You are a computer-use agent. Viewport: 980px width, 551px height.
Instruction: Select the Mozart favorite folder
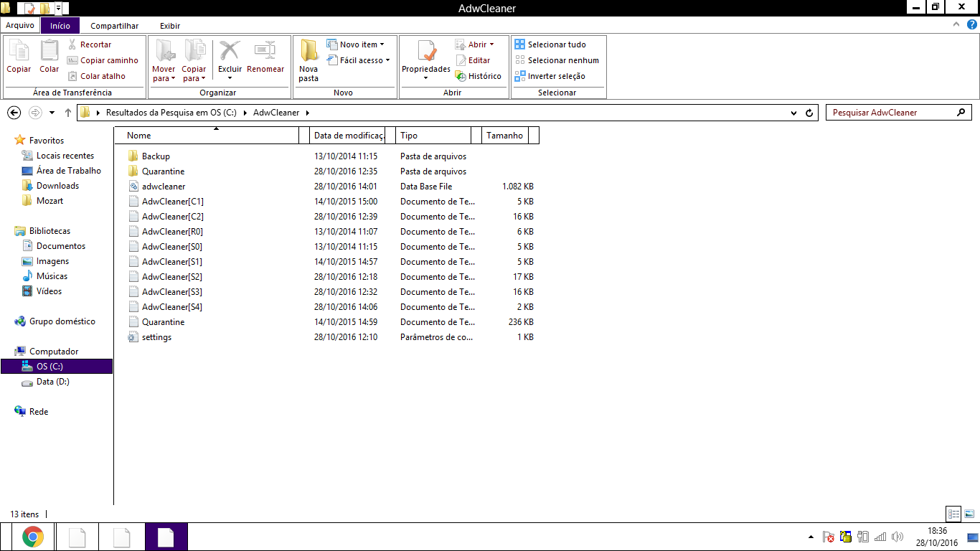point(50,201)
